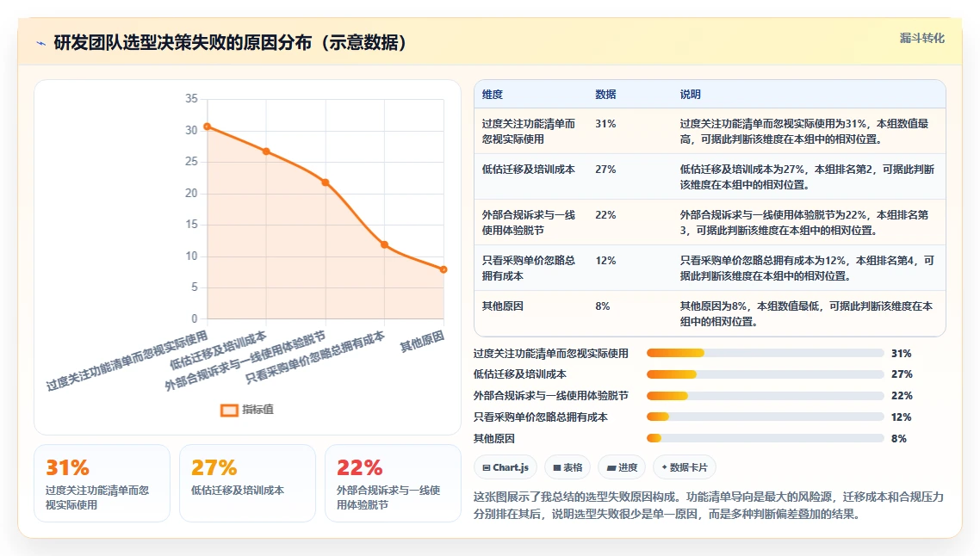Viewport: 980px width, 556px height.
Task: Click the blue lightning icon beside the title
Action: (41, 43)
